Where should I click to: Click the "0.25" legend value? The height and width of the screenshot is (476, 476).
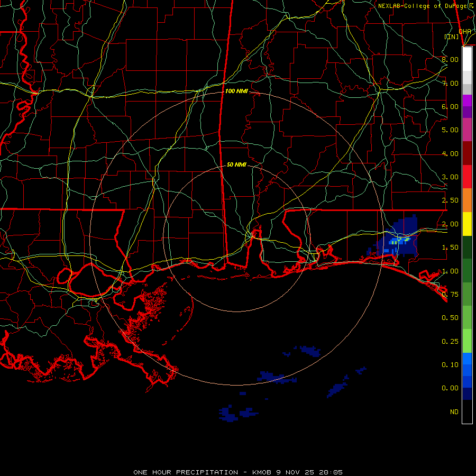click(x=450, y=342)
